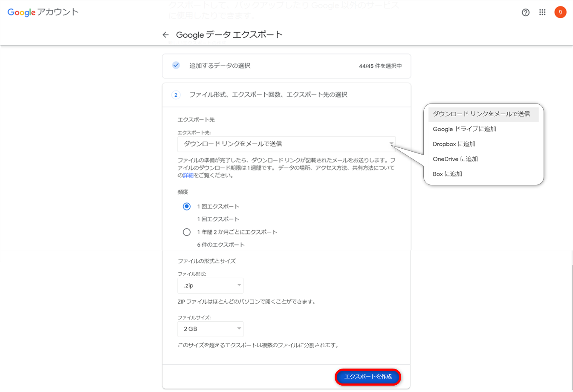Click the Google アカウント logo

[x=43, y=12]
